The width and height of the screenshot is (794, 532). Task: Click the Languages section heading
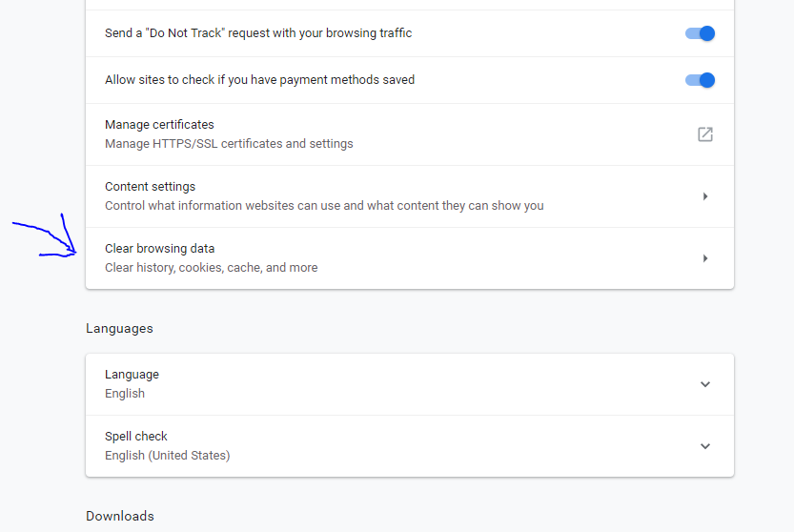[119, 329]
